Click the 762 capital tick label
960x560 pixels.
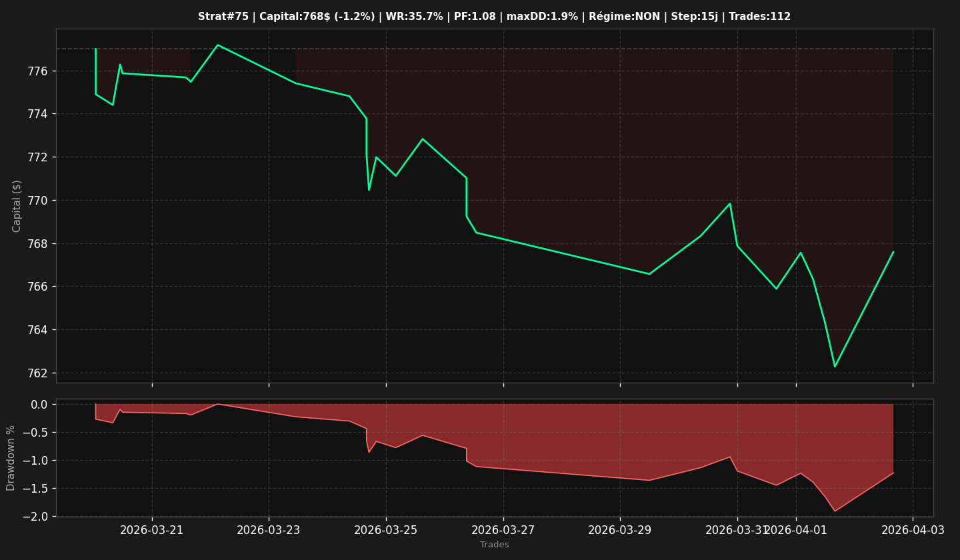point(39,373)
